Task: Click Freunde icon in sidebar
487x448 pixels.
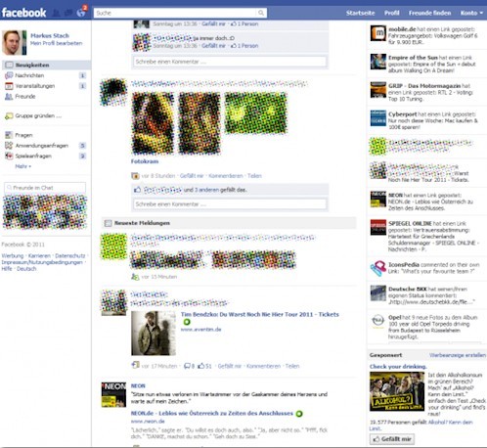Action: click(x=9, y=97)
